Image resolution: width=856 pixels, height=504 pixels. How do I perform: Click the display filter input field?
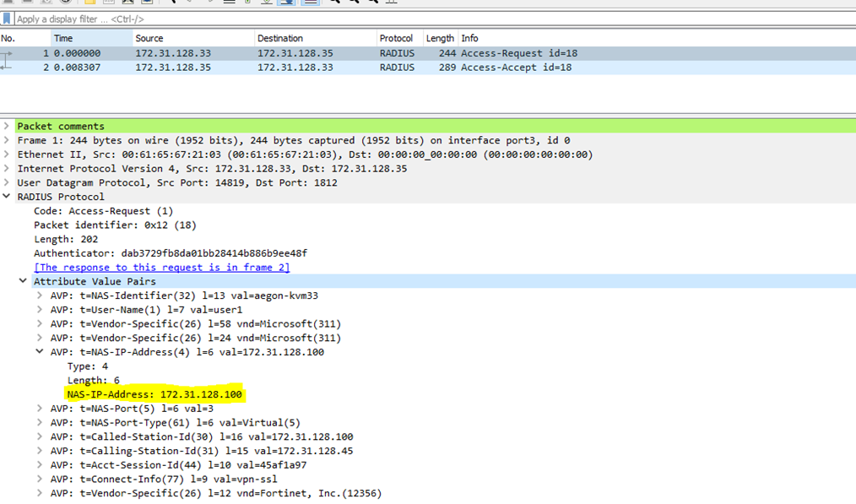point(422,19)
